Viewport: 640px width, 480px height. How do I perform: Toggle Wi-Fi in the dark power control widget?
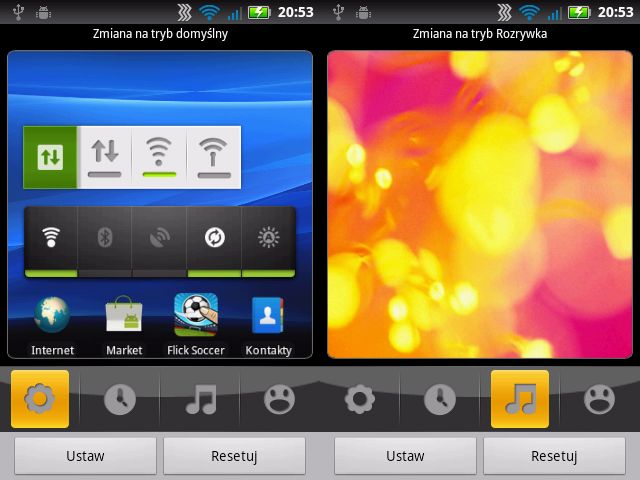[51, 242]
